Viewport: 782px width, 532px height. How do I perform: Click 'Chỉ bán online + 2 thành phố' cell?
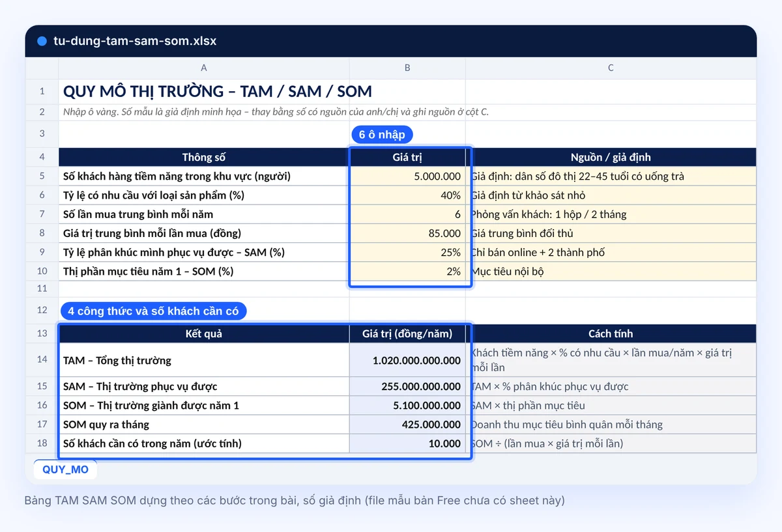tap(611, 252)
